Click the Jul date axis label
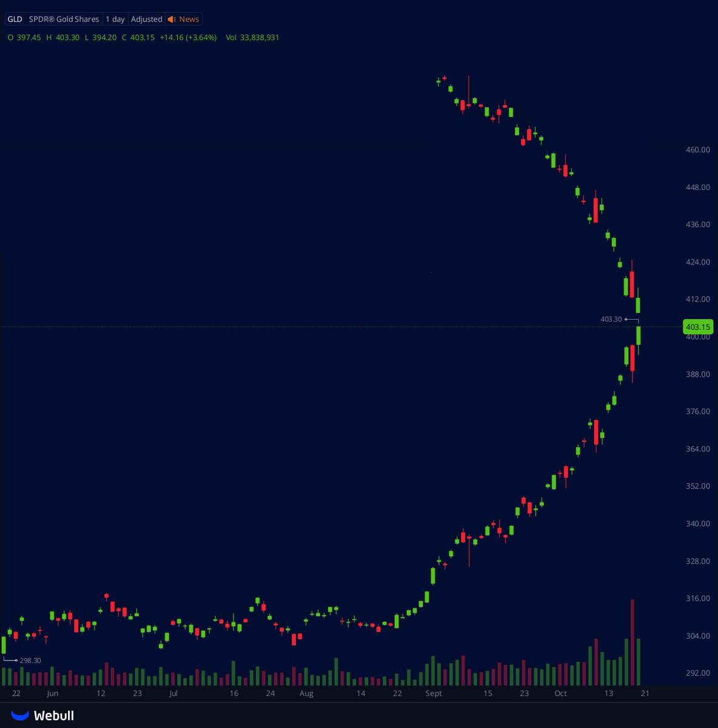The height and width of the screenshot is (728, 718). (173, 693)
